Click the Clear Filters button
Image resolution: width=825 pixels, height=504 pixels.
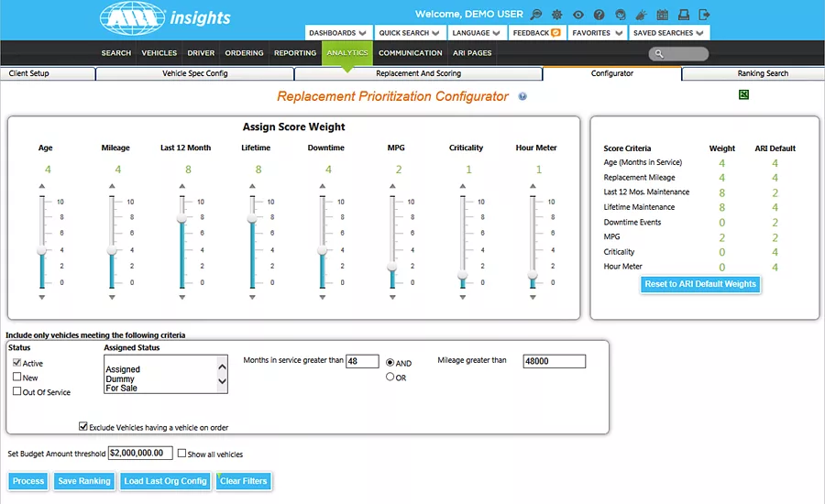pos(244,481)
